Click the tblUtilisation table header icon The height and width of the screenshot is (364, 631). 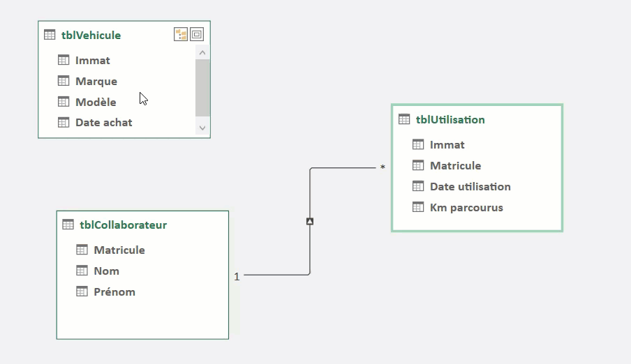[x=404, y=119]
